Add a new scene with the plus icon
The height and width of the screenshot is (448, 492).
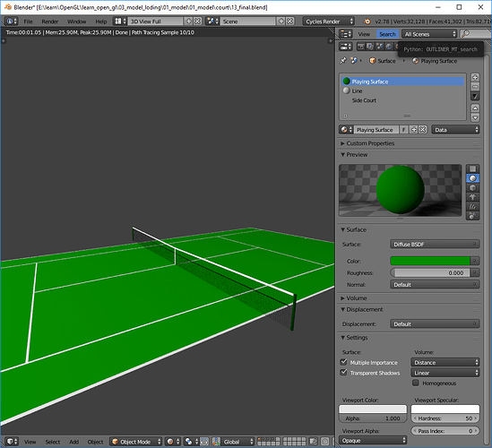click(x=281, y=22)
